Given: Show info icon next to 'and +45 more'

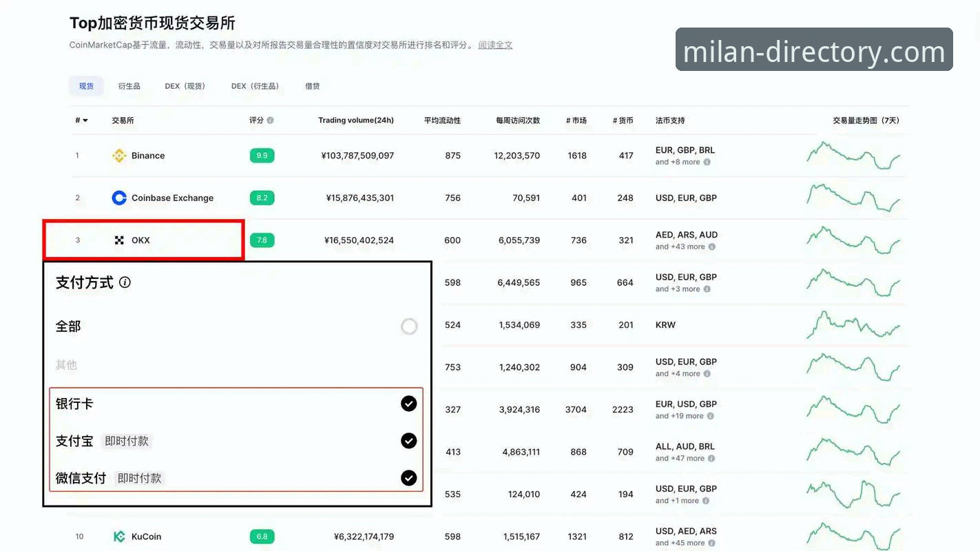Looking at the screenshot, I should (711, 543).
